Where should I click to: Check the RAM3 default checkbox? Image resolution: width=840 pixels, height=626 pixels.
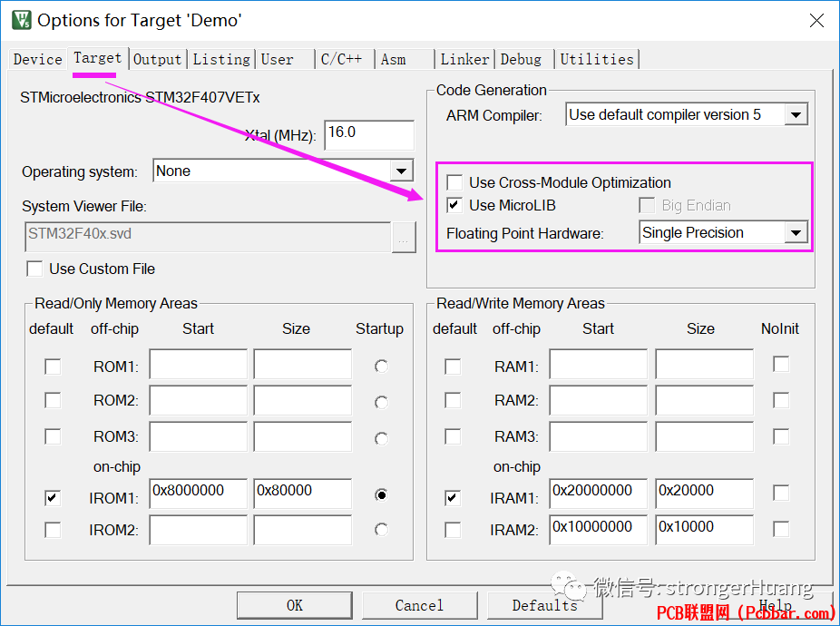coord(453,436)
